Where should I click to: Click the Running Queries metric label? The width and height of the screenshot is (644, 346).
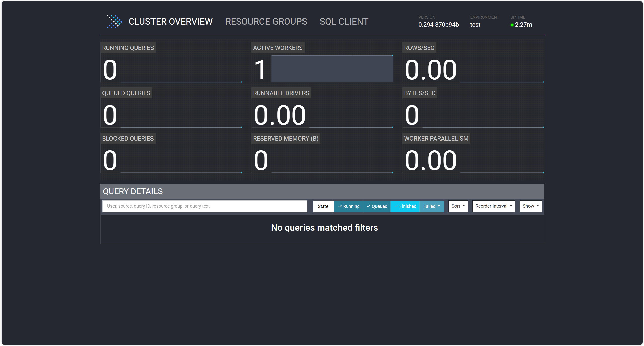coord(128,48)
